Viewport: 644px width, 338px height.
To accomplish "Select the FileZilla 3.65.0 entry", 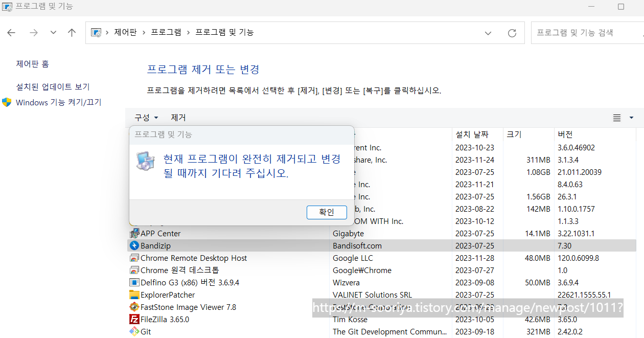I will point(165,320).
